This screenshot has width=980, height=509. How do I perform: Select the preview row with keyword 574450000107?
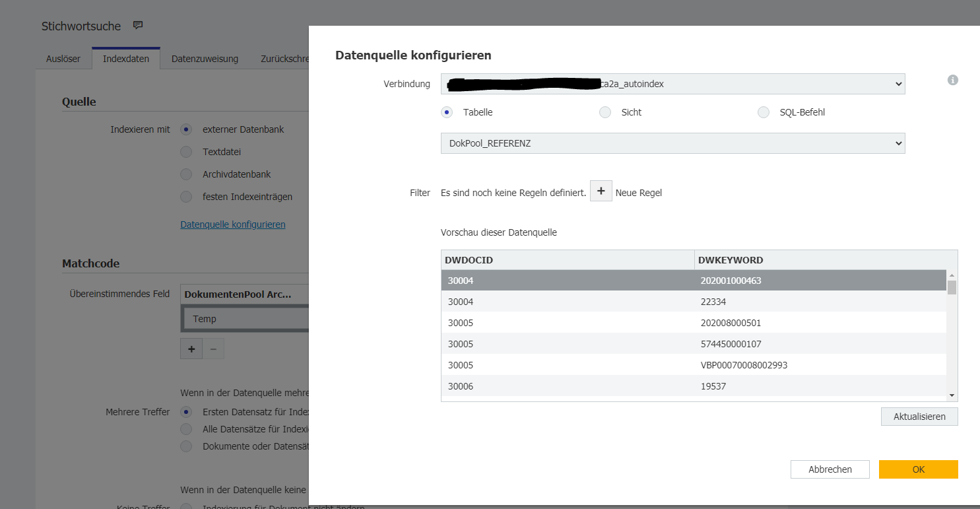[x=693, y=344]
